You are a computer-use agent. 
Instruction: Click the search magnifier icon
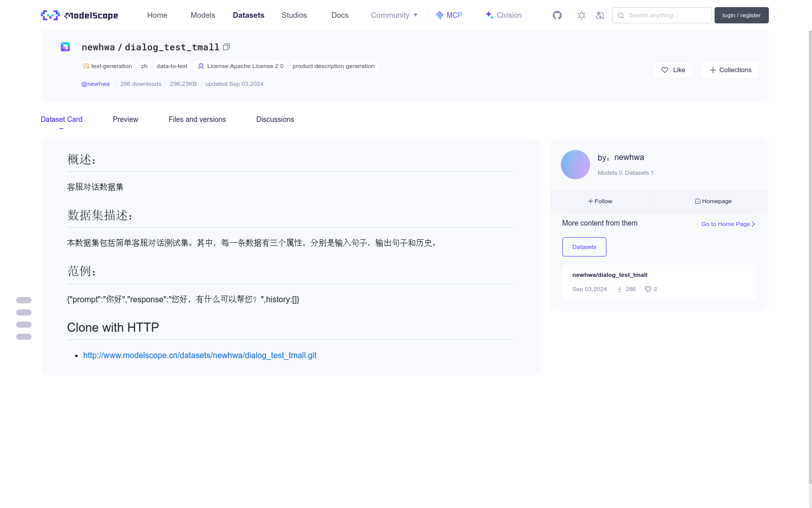click(621, 15)
